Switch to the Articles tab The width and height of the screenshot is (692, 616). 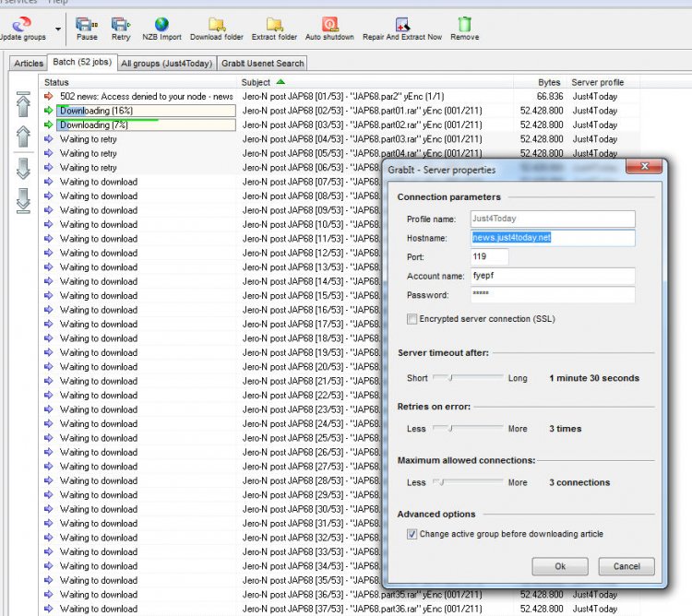29,64
